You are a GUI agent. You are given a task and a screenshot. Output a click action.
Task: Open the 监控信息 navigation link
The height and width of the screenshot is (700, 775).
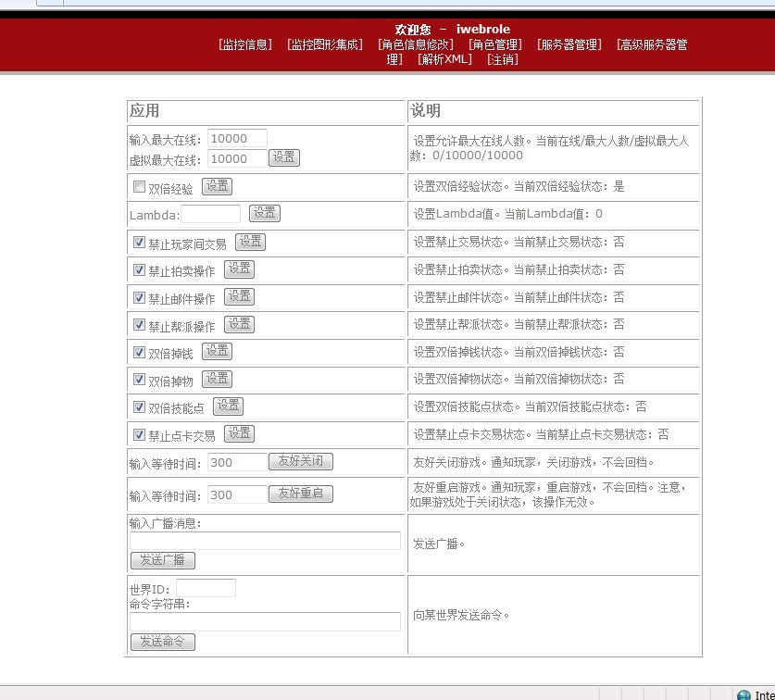[x=245, y=44]
